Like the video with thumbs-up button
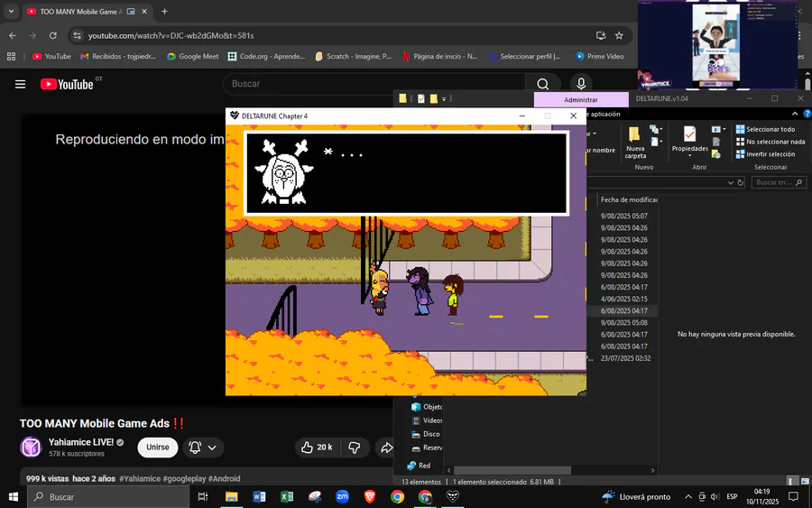 tap(317, 448)
